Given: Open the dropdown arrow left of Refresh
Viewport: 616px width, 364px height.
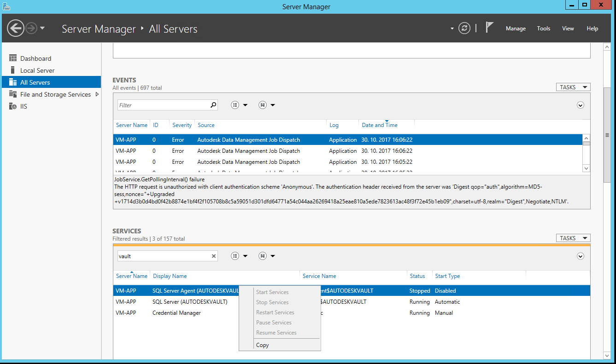Looking at the screenshot, I should (x=452, y=29).
